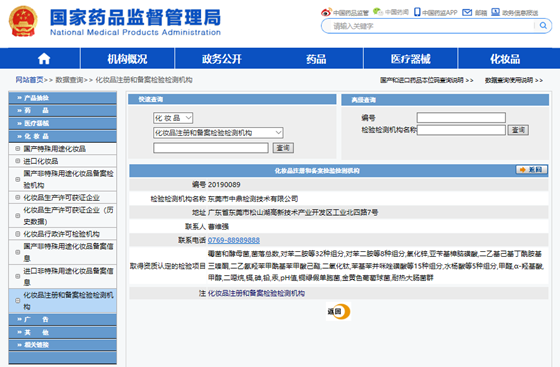560x367 pixels.
Task: Open the 化妆品 category dropdown
Action: (173, 118)
